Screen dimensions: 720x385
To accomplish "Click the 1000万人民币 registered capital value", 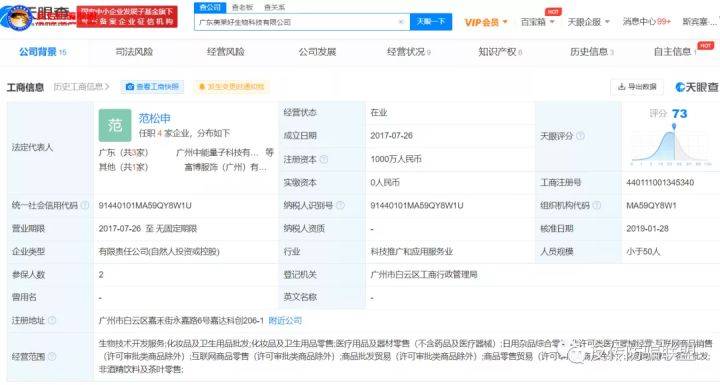I will [x=396, y=159].
